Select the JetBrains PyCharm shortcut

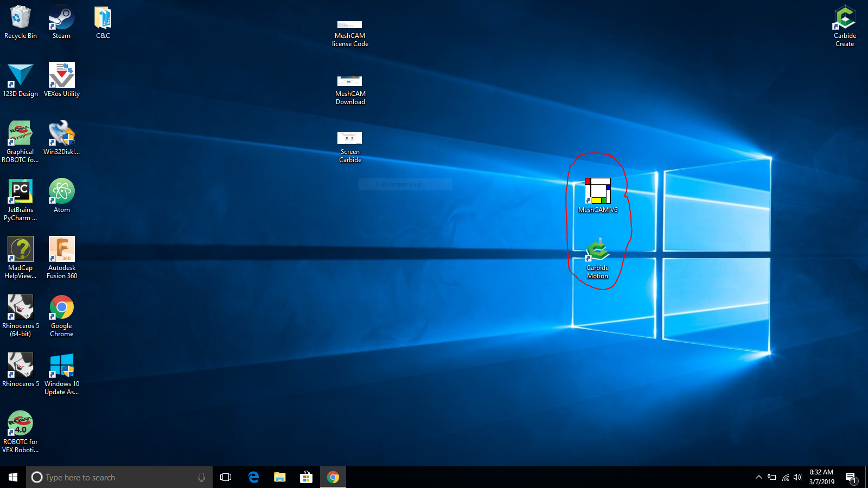[x=21, y=200]
